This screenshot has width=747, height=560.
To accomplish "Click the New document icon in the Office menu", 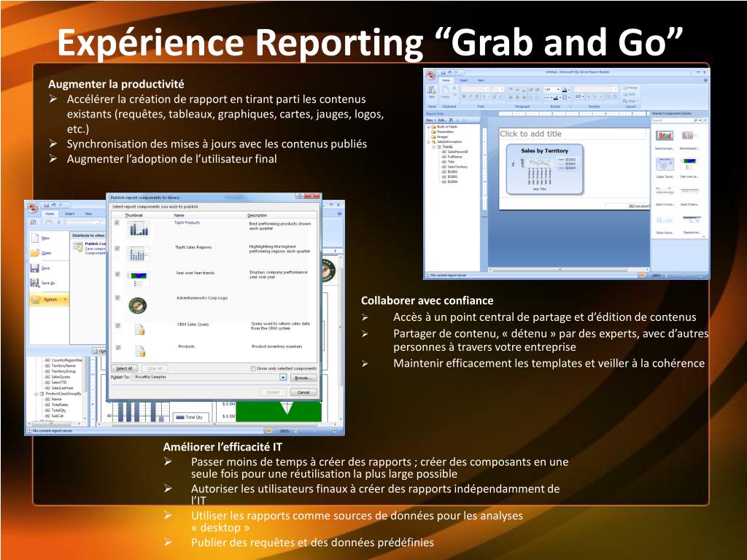I will [x=35, y=238].
